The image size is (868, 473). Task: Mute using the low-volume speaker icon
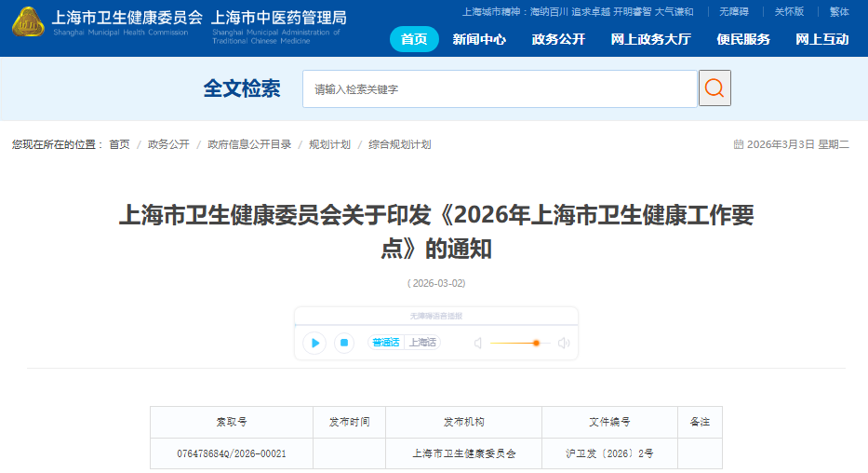pos(478,344)
